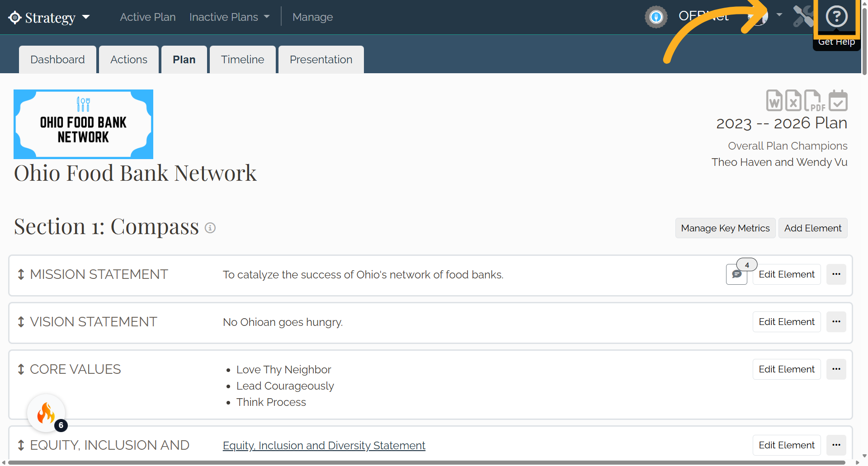Open the Presentation tab
Image resolution: width=868 pixels, height=466 pixels.
(x=321, y=60)
